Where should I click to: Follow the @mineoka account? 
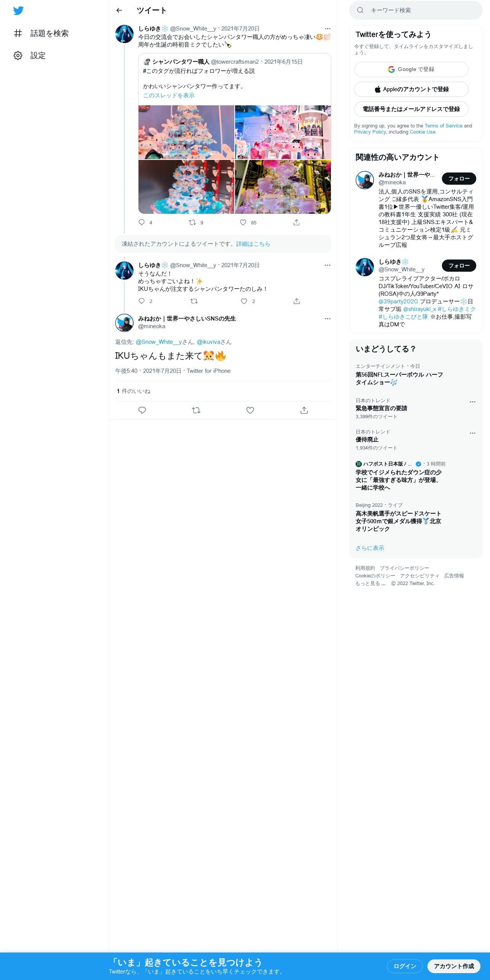pos(459,179)
